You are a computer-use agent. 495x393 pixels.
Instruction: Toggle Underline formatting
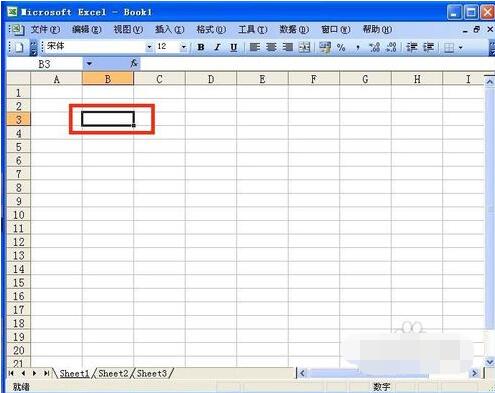point(234,47)
